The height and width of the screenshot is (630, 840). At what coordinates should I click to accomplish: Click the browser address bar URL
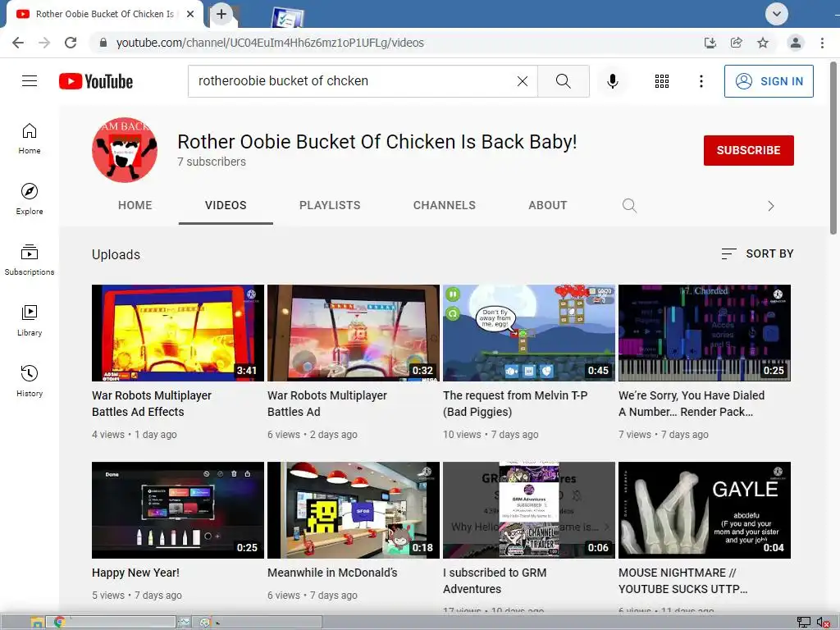click(x=270, y=43)
